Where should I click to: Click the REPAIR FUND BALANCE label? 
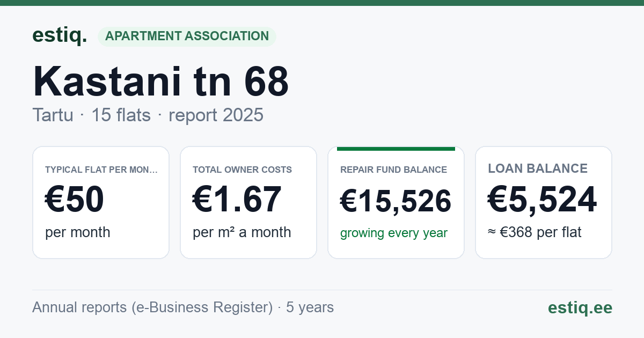coord(393,170)
